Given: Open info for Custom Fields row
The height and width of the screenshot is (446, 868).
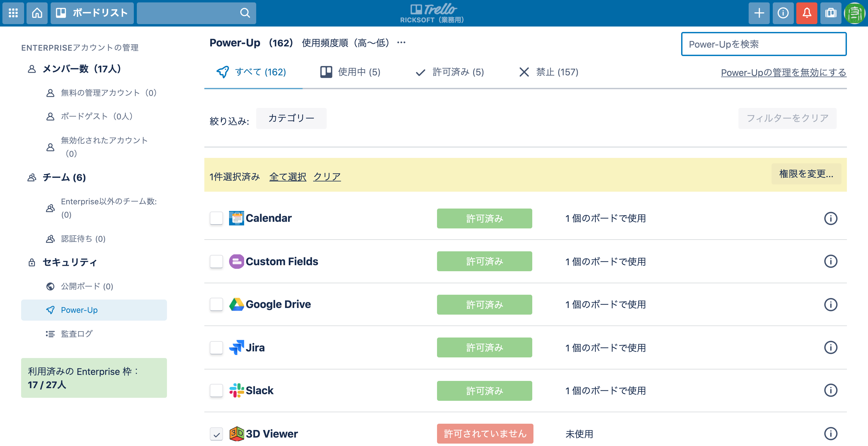Looking at the screenshot, I should point(831,261).
